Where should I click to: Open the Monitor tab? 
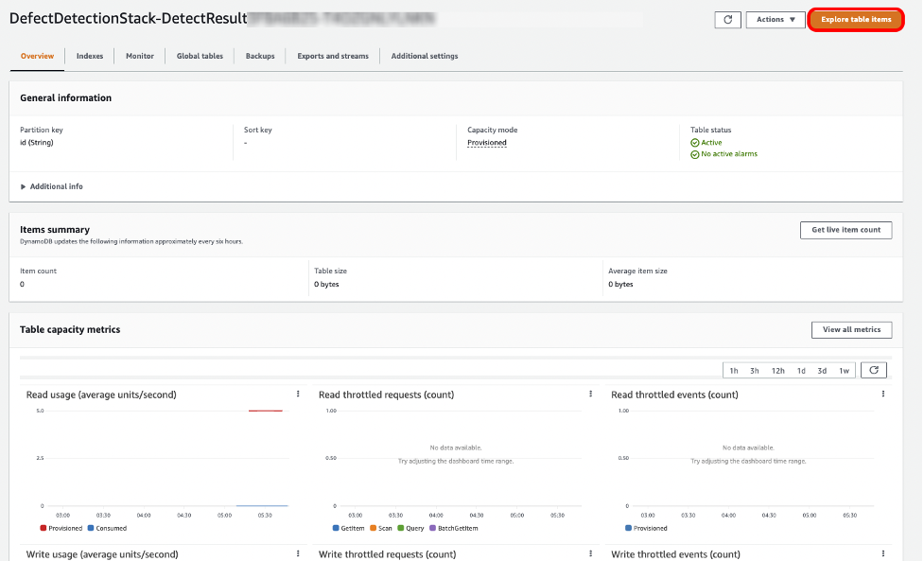140,56
